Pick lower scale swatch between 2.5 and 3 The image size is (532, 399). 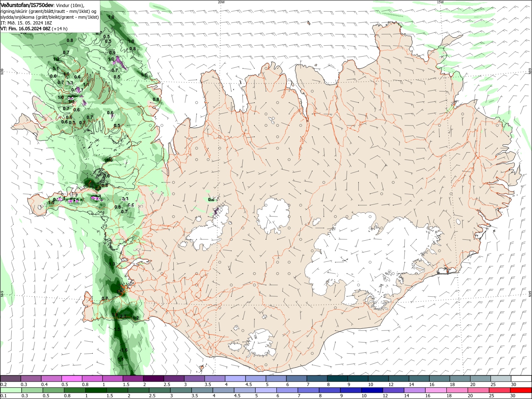click(x=160, y=390)
